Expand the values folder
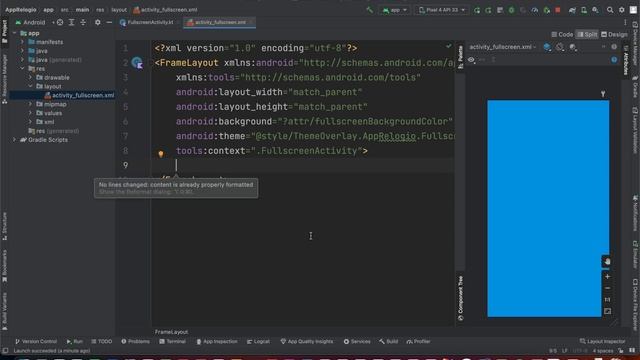This screenshot has width=640, height=360. (x=30, y=113)
